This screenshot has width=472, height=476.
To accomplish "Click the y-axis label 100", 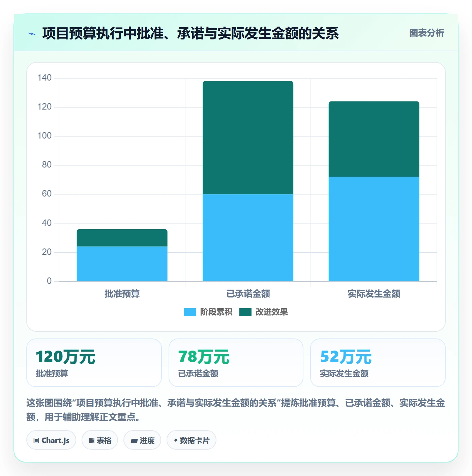I will tap(45, 136).
